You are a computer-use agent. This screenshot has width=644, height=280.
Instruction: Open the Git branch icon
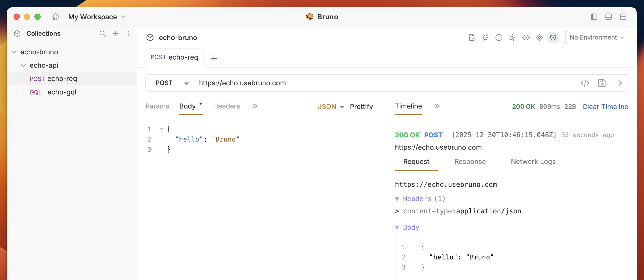[x=485, y=38]
